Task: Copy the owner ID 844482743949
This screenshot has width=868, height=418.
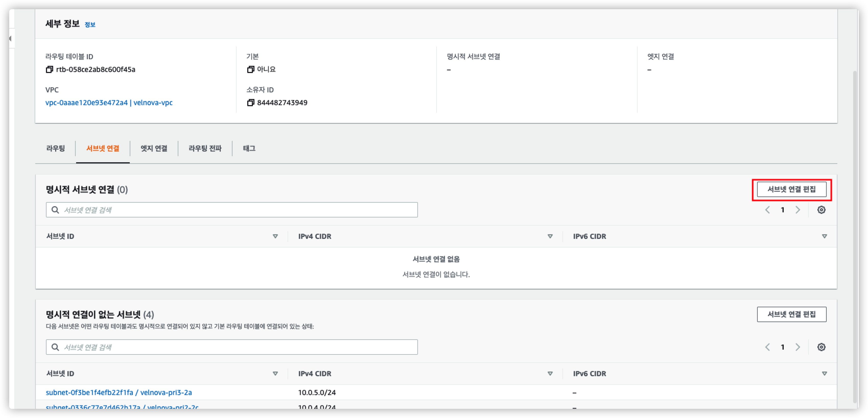Action: pos(250,103)
